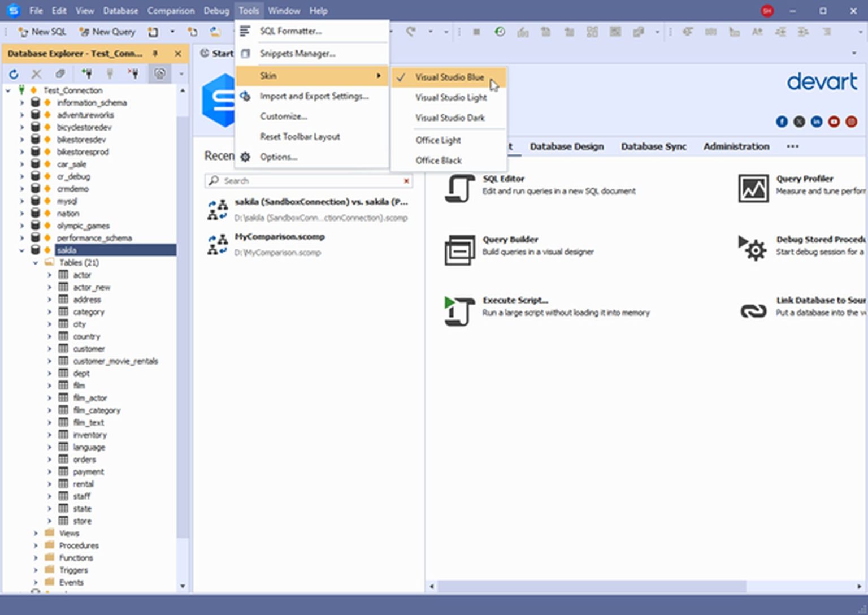Refresh the Database Explorer tree
The width and height of the screenshot is (868, 615).
(x=14, y=73)
